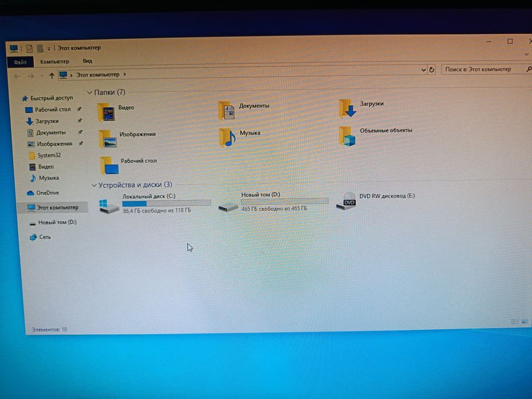Click the Этот компьютер breadcrumb in address bar
The height and width of the screenshot is (399, 532).
tap(98, 75)
